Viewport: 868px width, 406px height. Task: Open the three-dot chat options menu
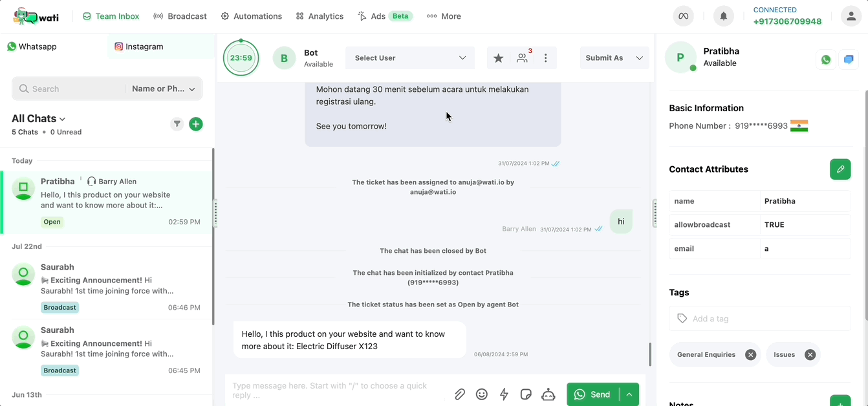tap(546, 58)
